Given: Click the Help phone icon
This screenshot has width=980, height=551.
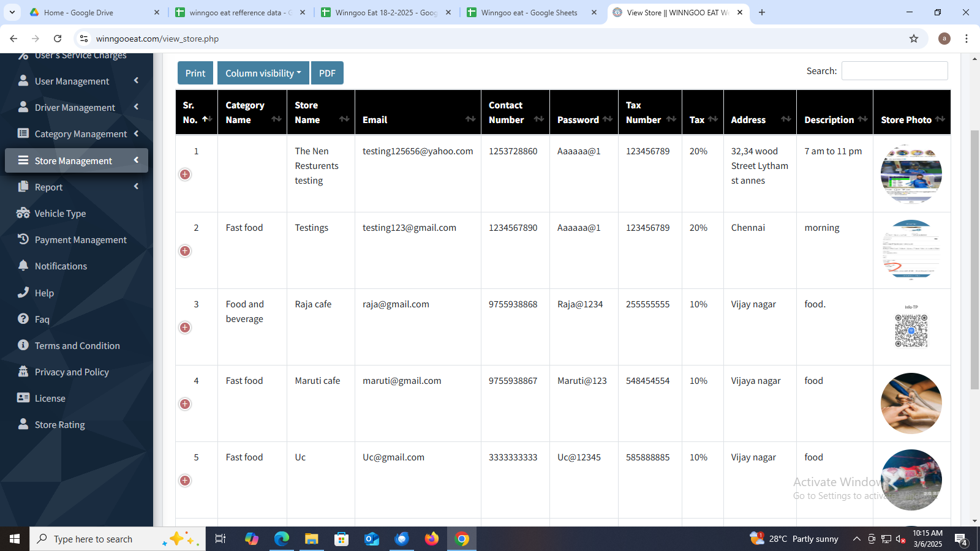Looking at the screenshot, I should tap(23, 293).
